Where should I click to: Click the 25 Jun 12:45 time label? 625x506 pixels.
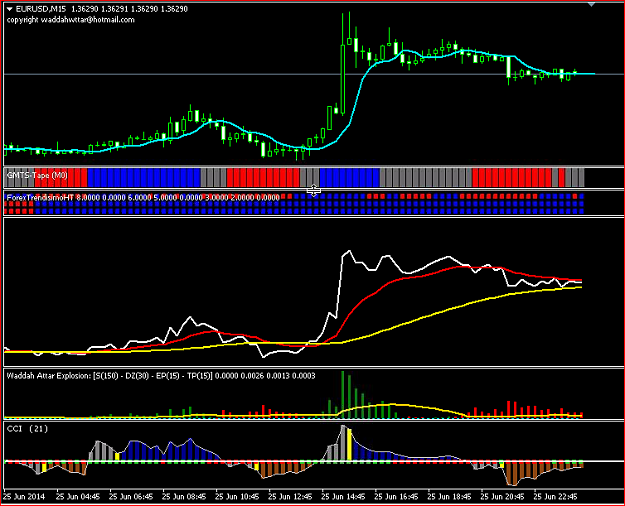[290, 497]
